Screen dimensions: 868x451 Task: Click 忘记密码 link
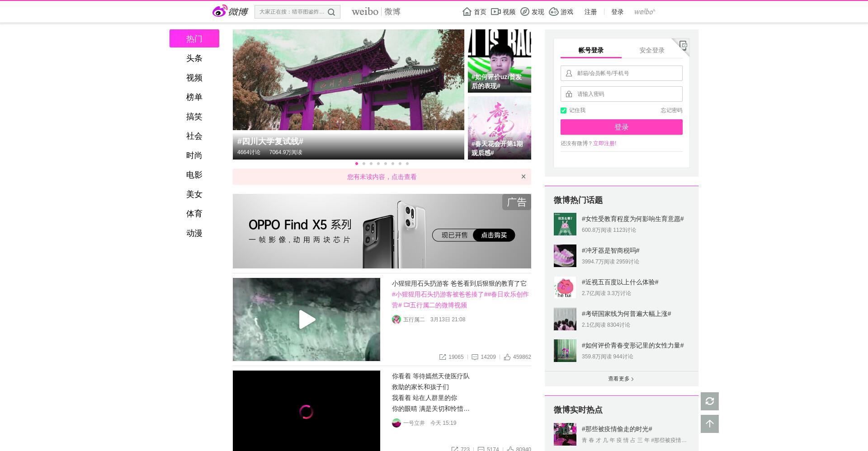(x=671, y=110)
